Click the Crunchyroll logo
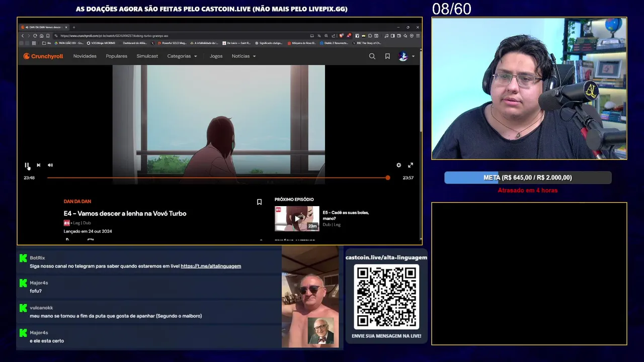 pos(43,56)
